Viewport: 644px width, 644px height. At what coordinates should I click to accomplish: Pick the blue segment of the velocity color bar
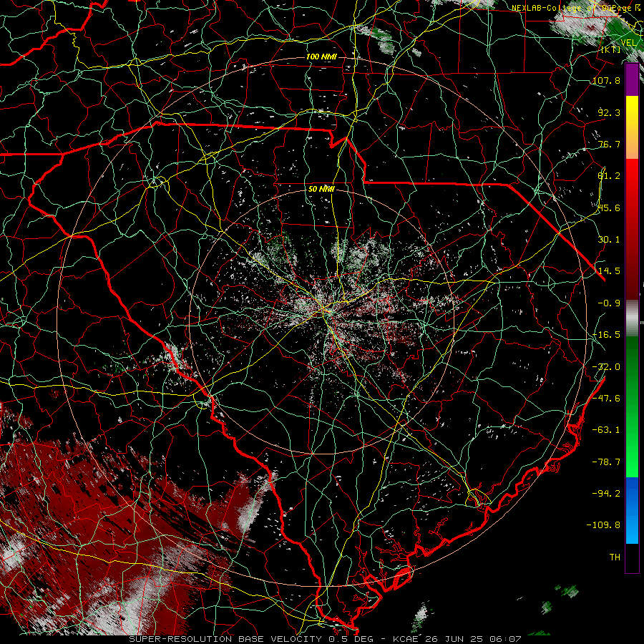632,509
